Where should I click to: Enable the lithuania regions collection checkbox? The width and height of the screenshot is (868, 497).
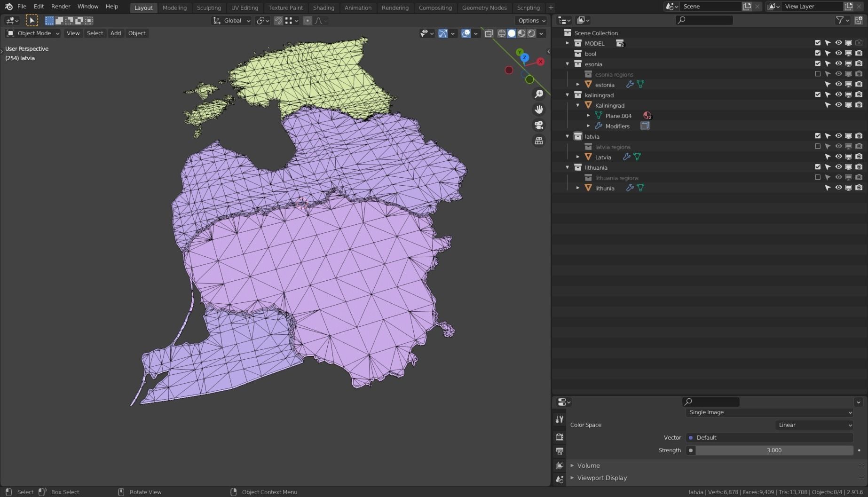pyautogui.click(x=818, y=178)
